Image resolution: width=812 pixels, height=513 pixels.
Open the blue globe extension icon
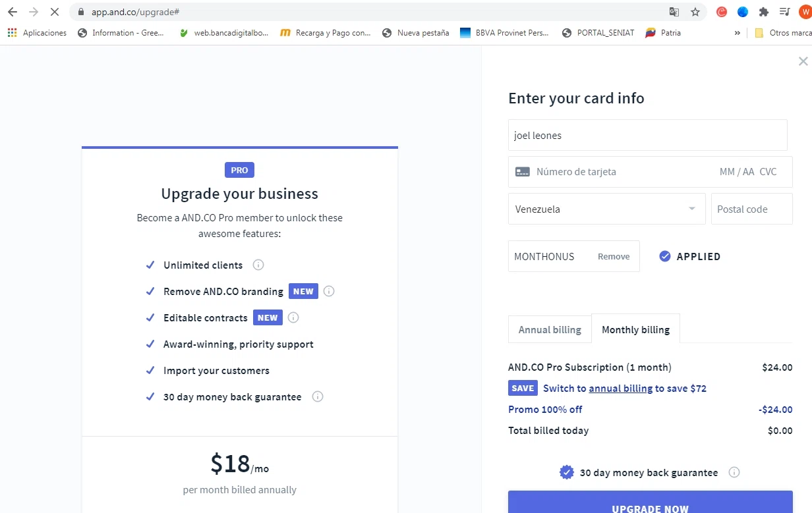[x=743, y=12]
